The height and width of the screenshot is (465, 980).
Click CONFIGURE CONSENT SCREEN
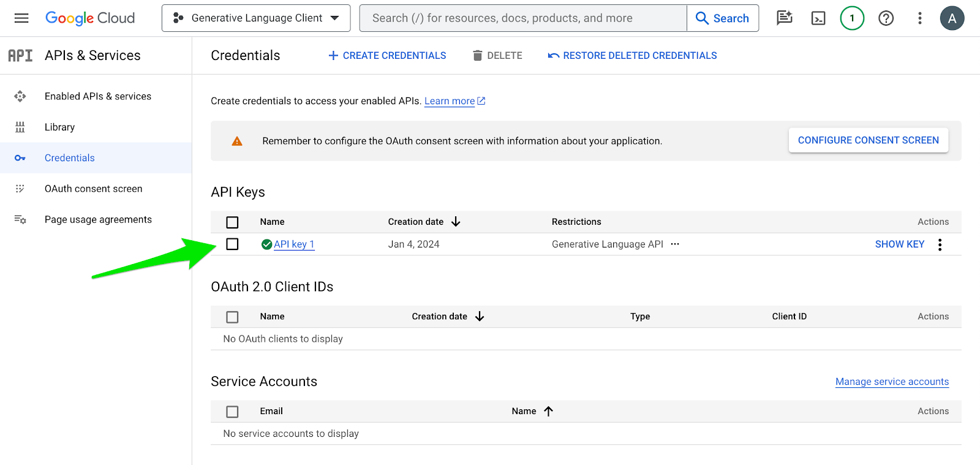click(868, 140)
